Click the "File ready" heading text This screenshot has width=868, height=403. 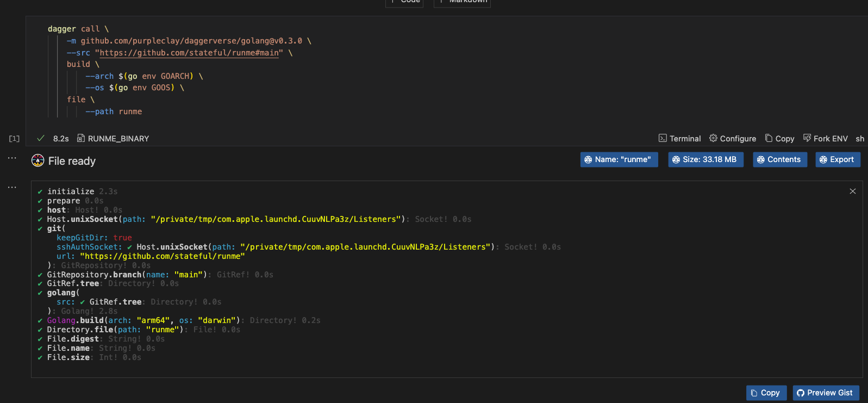[x=72, y=161]
